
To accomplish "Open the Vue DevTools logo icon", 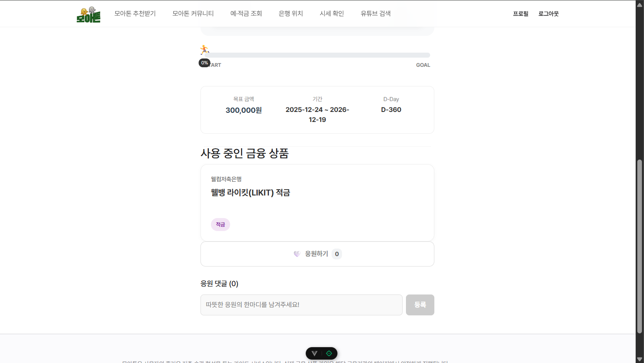I will point(314,353).
